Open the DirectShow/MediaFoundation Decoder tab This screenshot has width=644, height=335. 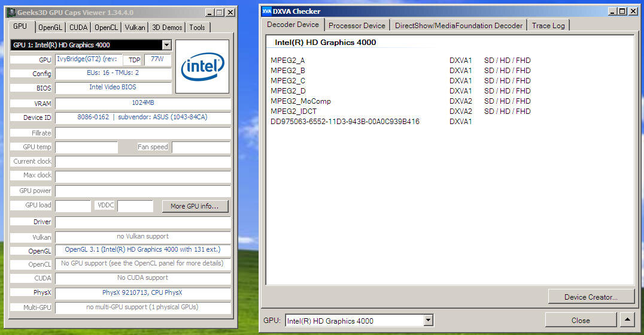(x=459, y=26)
